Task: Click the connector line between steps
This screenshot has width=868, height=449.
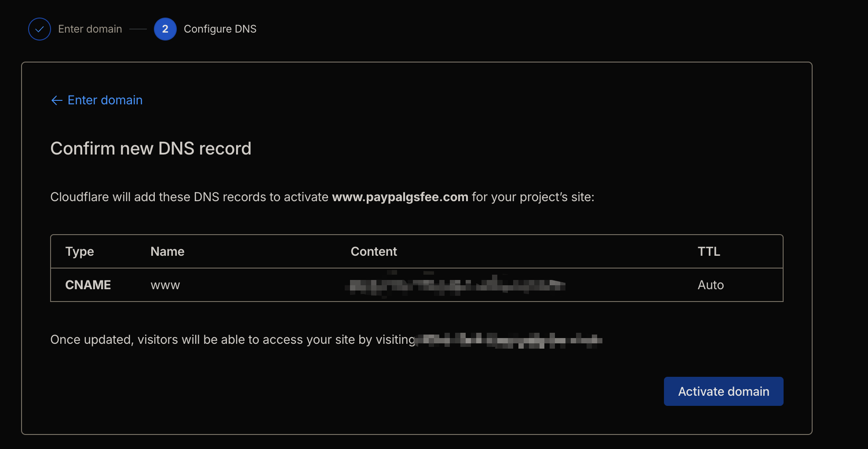Action: 138,29
